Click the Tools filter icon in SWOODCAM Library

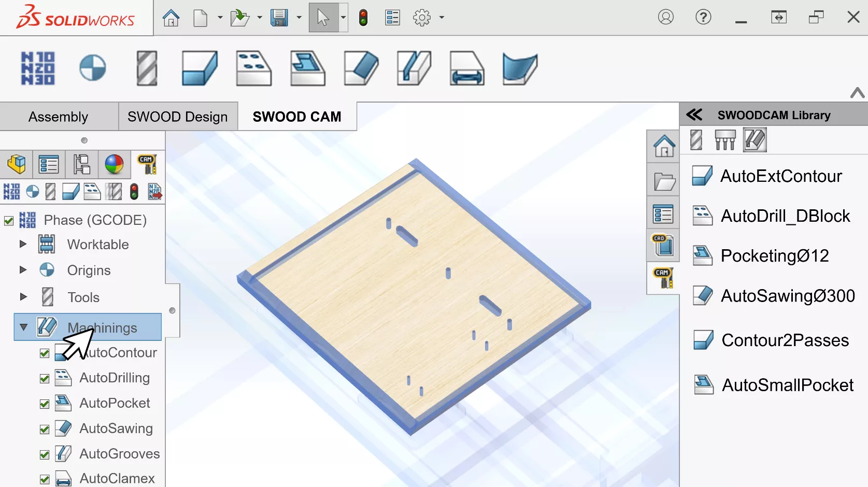pyautogui.click(x=696, y=140)
